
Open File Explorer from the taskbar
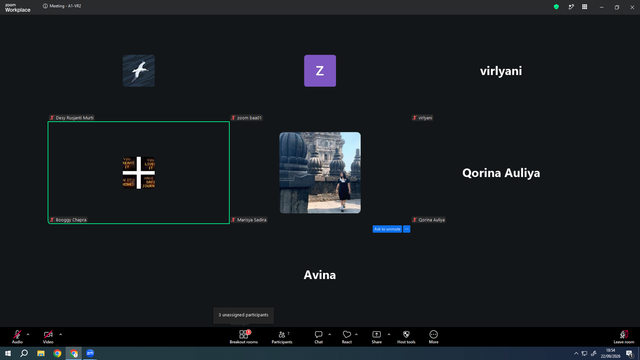click(41, 353)
